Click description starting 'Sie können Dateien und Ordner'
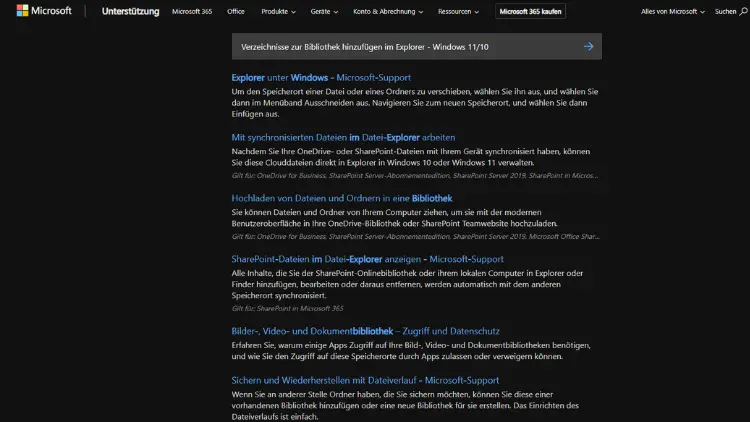Viewport: 750px width, 422px height. coord(395,218)
